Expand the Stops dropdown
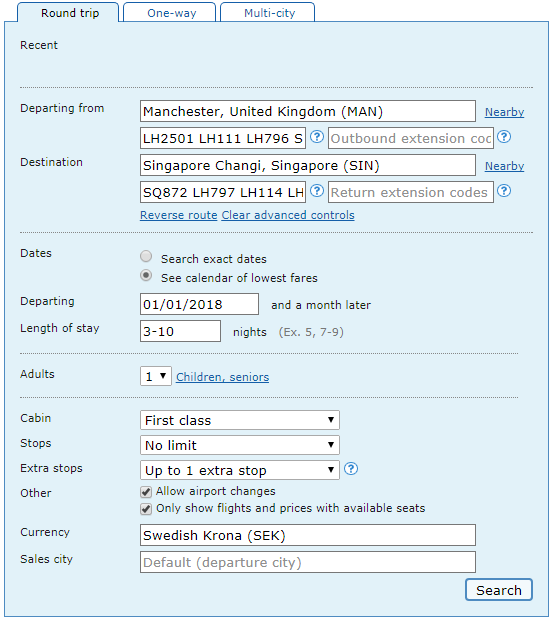Image resolution: width=557 pixels, height=624 pixels. click(x=240, y=445)
